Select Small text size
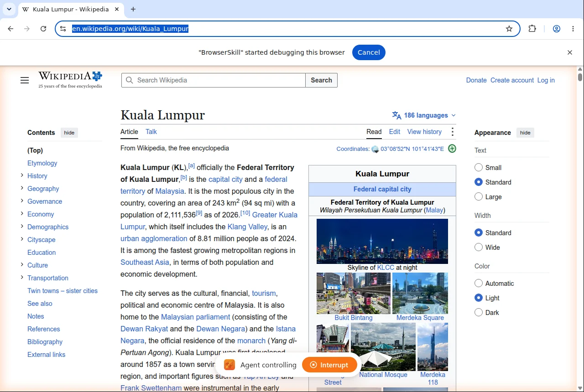This screenshot has width=584, height=392. tap(479, 168)
